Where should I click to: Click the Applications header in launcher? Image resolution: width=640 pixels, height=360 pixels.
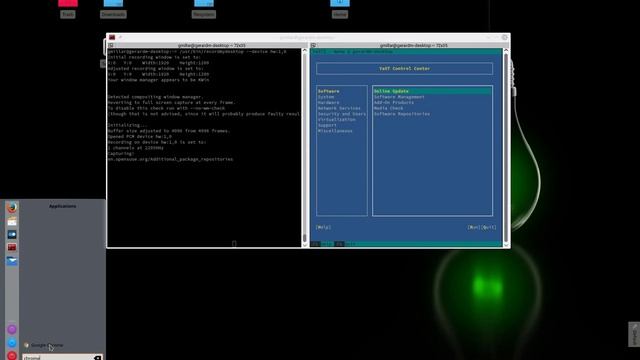pyautogui.click(x=62, y=206)
